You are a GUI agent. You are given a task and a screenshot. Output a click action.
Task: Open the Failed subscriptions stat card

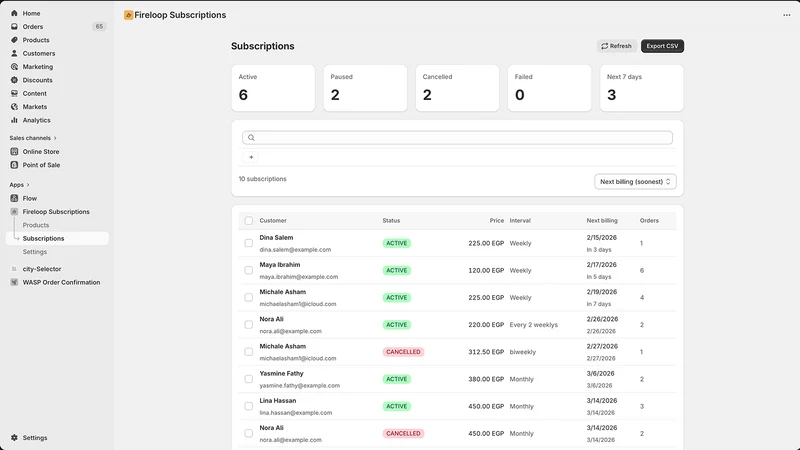549,88
